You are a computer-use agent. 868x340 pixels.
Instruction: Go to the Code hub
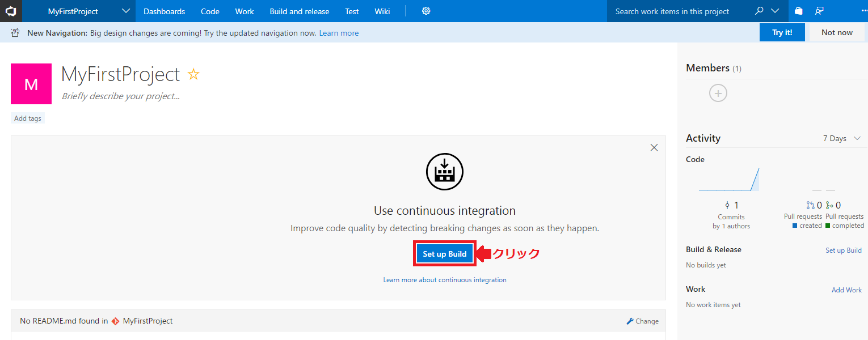tap(210, 11)
